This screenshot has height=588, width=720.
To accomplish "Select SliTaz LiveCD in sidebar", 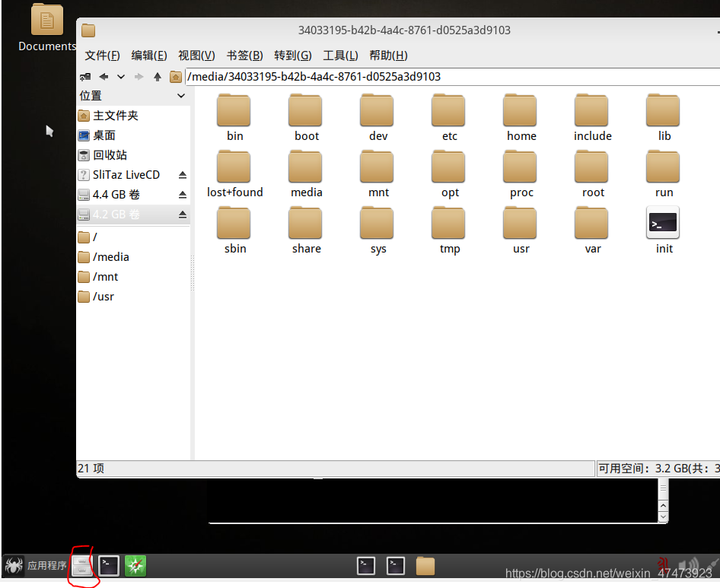I will click(126, 175).
